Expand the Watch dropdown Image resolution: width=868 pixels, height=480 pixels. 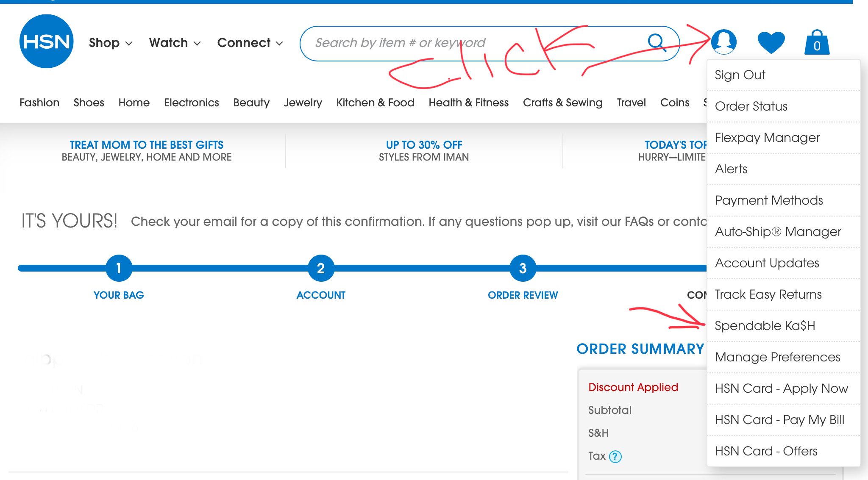click(x=175, y=43)
